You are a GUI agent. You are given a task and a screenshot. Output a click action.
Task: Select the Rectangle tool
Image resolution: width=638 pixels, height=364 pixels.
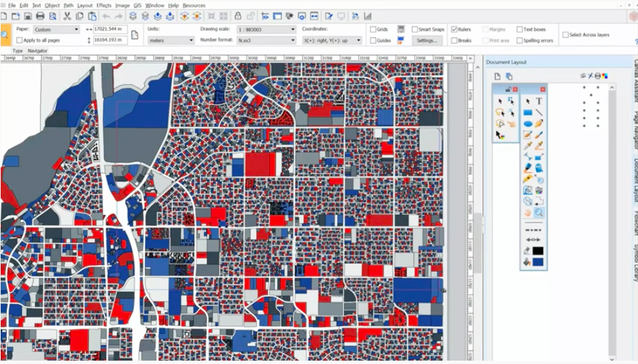527,113
